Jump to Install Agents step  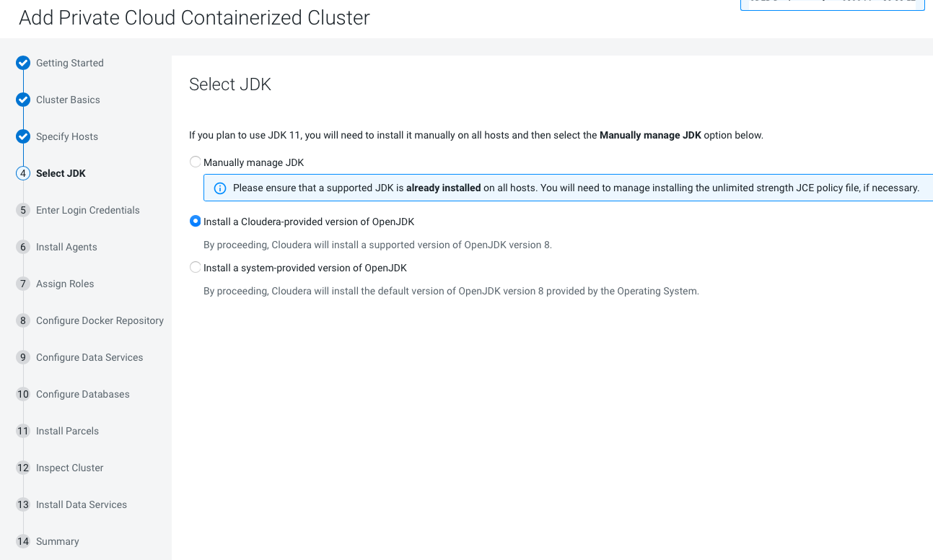[x=66, y=247]
